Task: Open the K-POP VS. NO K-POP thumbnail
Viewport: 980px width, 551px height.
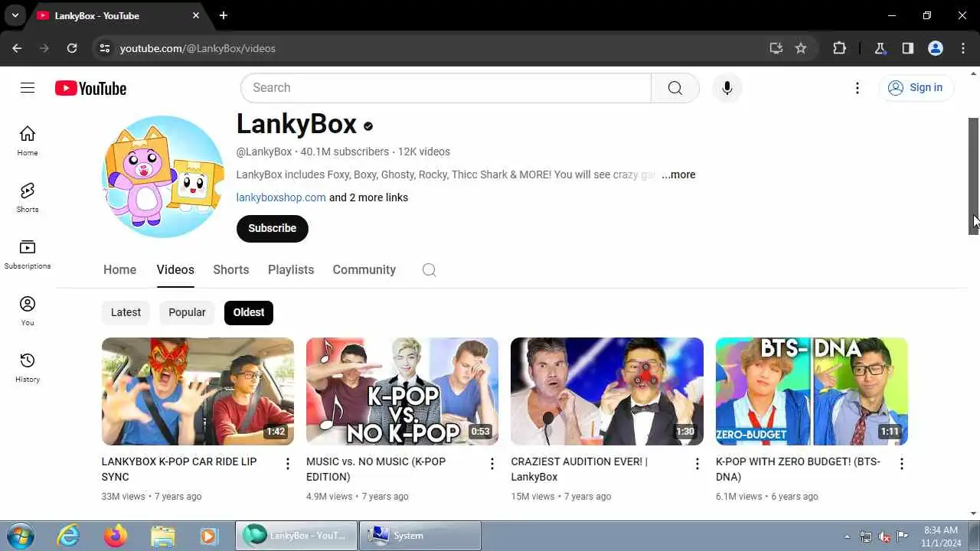Action: [x=402, y=391]
